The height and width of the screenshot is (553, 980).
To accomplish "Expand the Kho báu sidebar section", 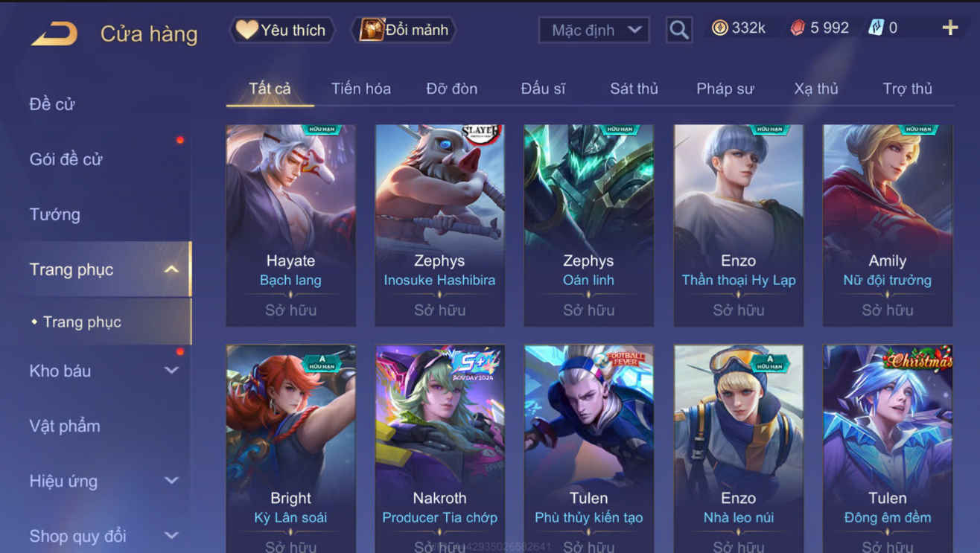I will click(171, 370).
